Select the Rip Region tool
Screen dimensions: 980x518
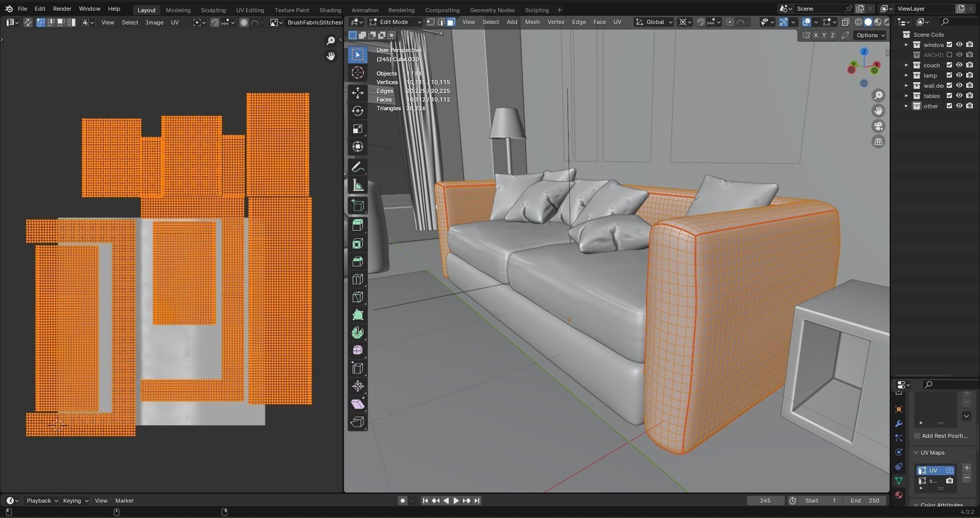click(x=358, y=422)
